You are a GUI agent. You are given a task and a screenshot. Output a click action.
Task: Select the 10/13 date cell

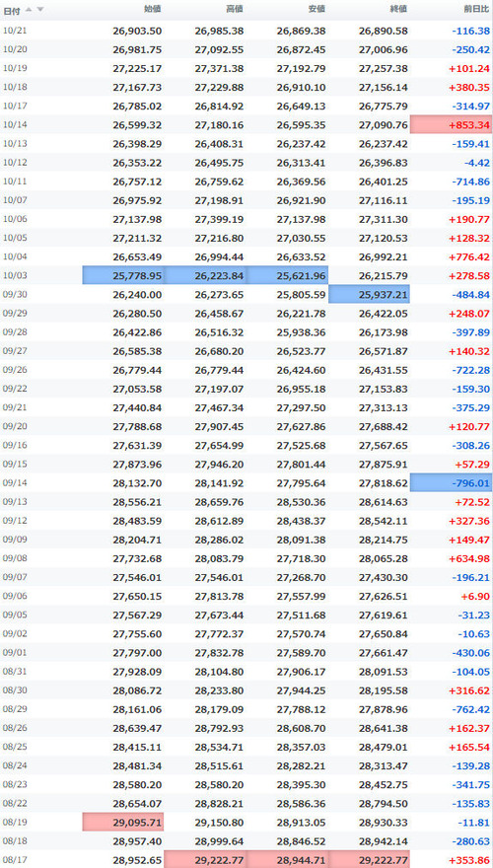(x=15, y=143)
